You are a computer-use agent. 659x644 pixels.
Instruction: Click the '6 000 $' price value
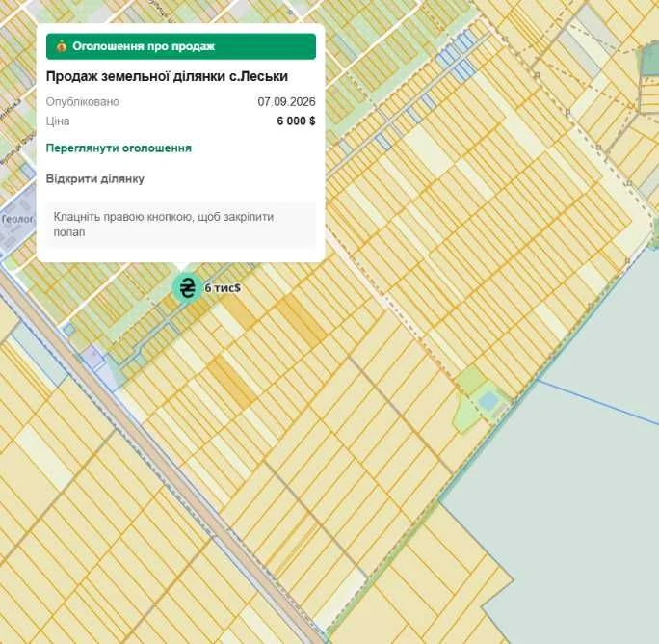tap(296, 121)
